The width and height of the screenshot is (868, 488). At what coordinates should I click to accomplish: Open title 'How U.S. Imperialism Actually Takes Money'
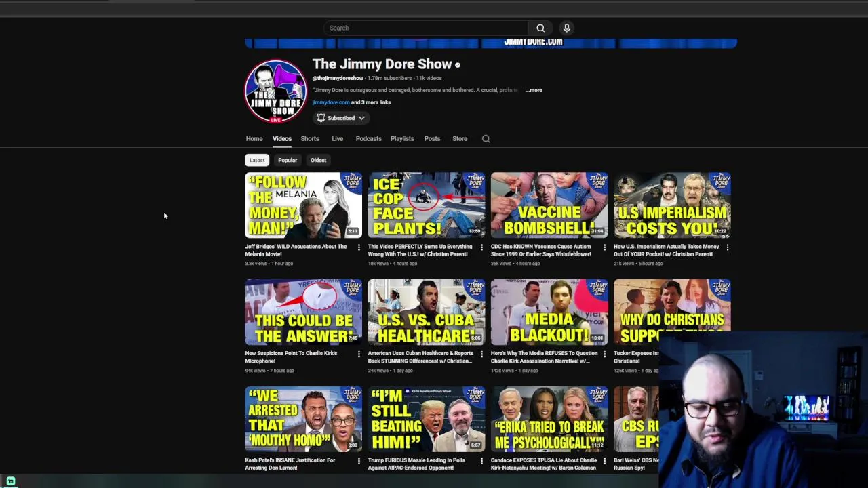tap(667, 250)
